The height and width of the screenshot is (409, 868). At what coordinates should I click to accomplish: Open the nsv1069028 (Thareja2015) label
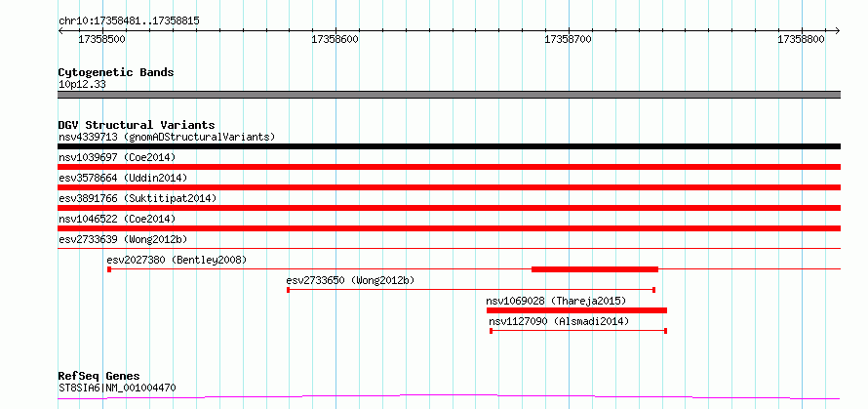coord(556,301)
